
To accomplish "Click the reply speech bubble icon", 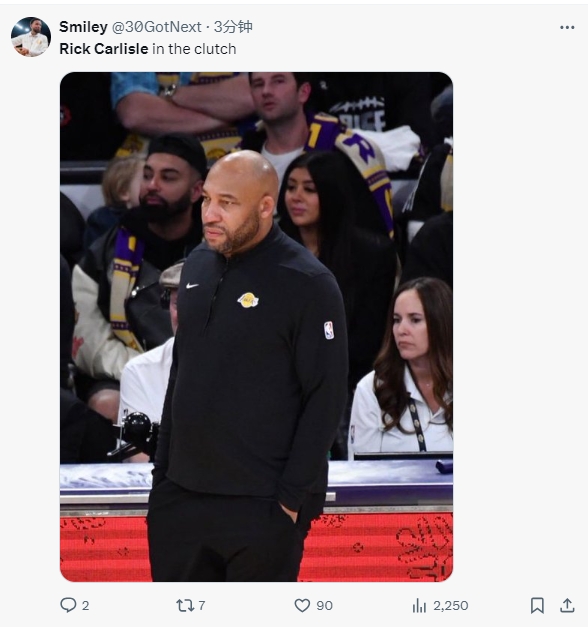I will click(68, 605).
